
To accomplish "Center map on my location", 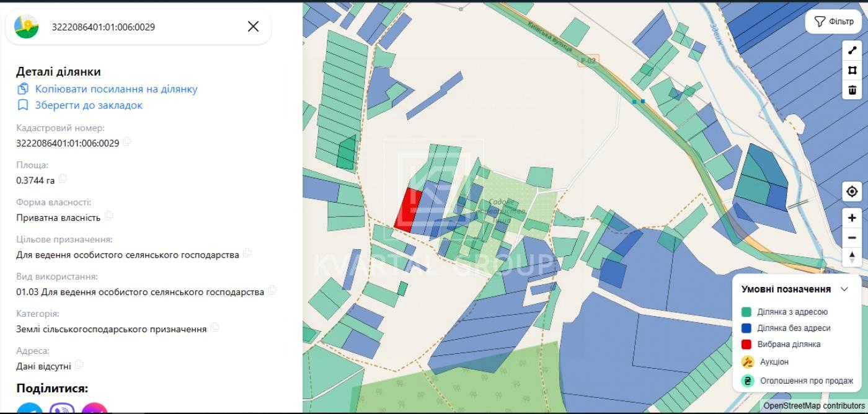I will click(x=852, y=192).
